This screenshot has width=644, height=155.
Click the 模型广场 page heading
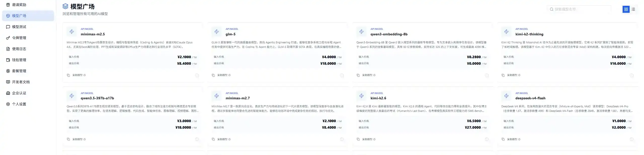82,7
